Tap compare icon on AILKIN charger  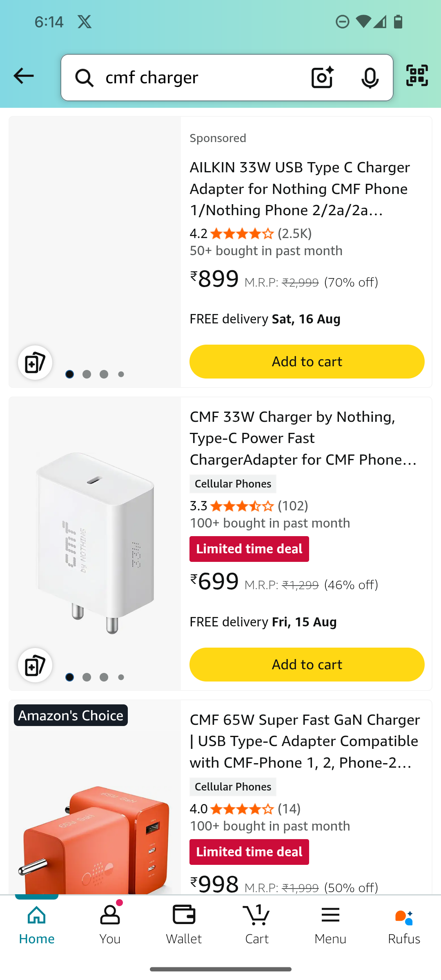click(x=35, y=363)
